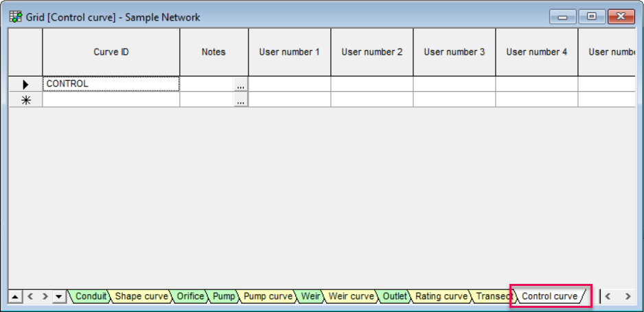Switch to the Shape curve tab
The image size is (644, 312).
(141, 296)
